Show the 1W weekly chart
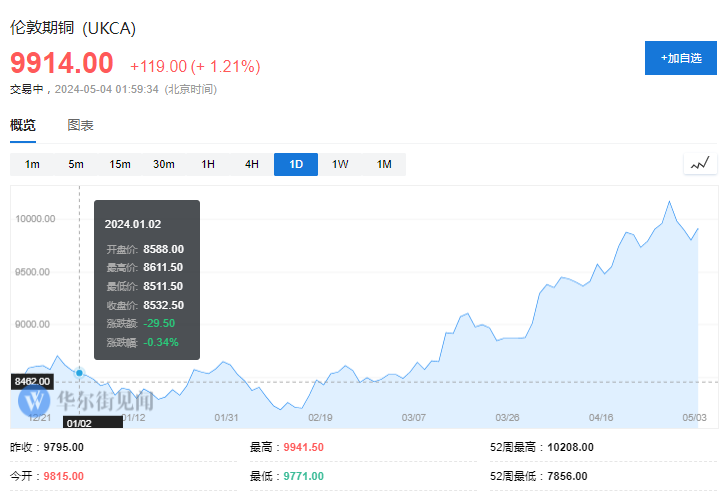The height and width of the screenshot is (495, 725). [x=340, y=164]
